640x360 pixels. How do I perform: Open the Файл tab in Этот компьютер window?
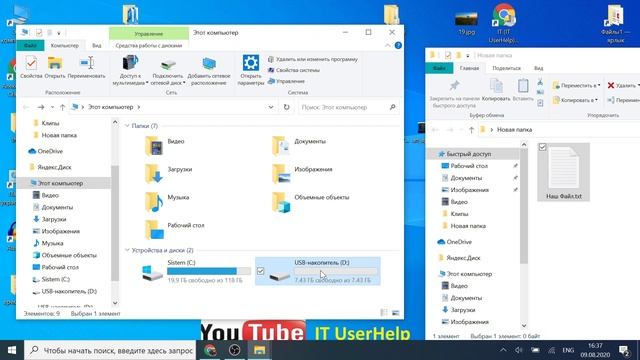coord(30,46)
